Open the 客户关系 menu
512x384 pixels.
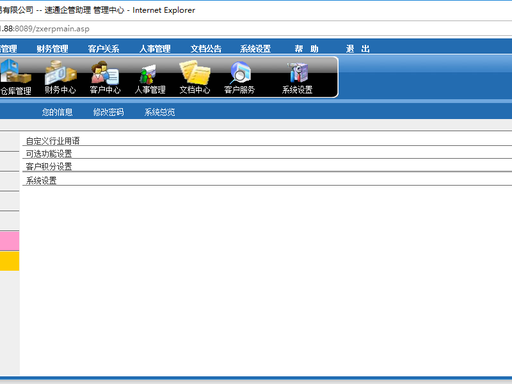click(x=104, y=49)
